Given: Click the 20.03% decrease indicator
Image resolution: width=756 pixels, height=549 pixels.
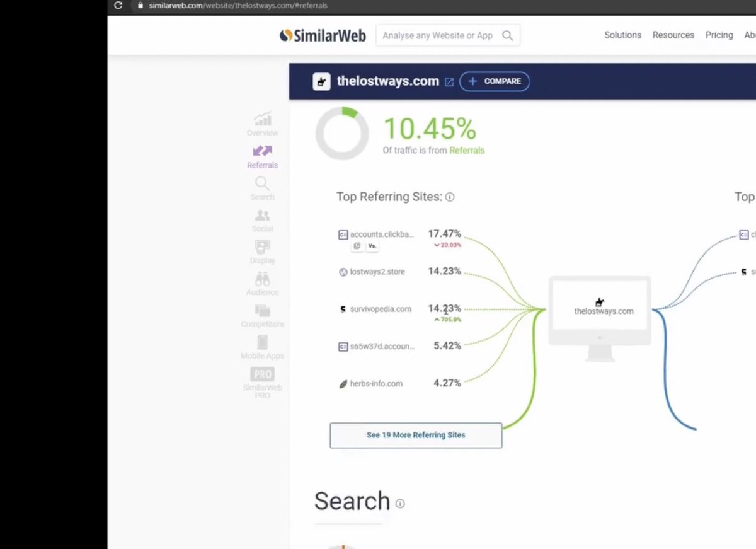Looking at the screenshot, I should 447,245.
